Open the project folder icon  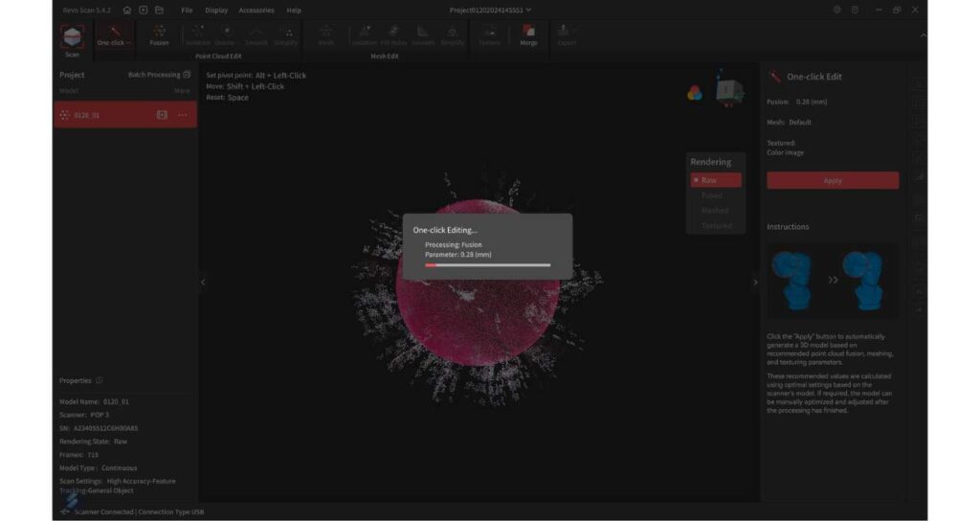coord(159,10)
